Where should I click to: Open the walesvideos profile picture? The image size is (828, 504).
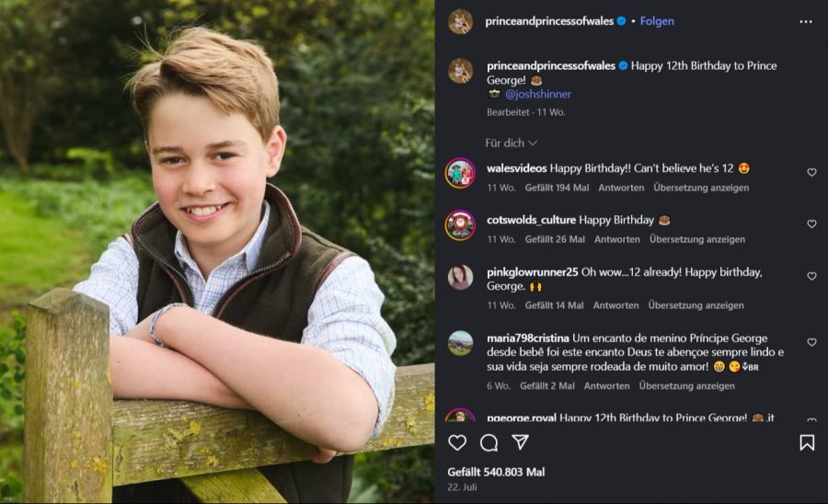coord(460,173)
